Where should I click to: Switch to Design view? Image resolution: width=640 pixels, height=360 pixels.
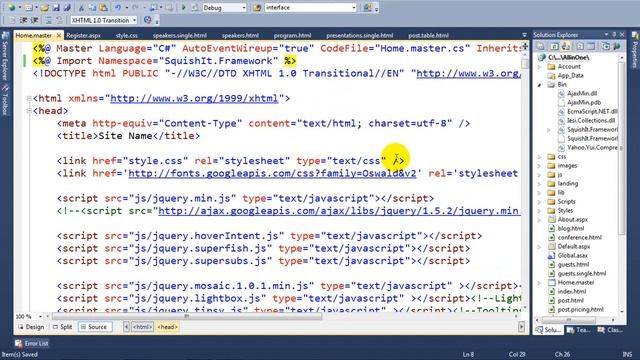point(31,327)
